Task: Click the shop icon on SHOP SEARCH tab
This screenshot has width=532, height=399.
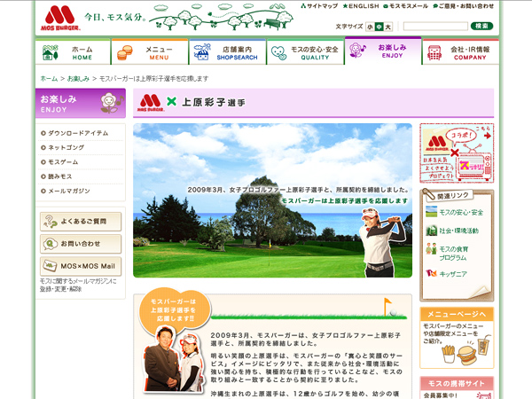Action: (202, 52)
